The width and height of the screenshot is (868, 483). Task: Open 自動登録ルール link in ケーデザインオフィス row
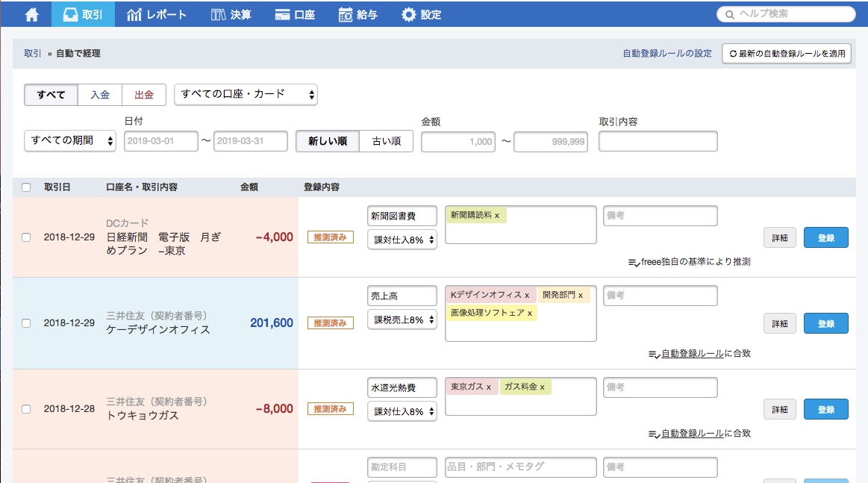pyautogui.click(x=693, y=353)
